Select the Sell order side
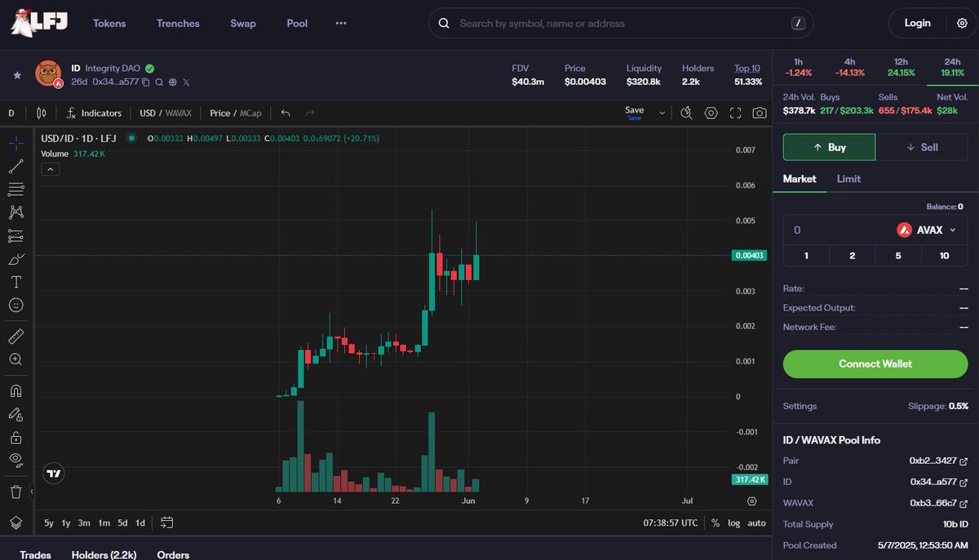Image resolution: width=979 pixels, height=560 pixels. coord(922,147)
